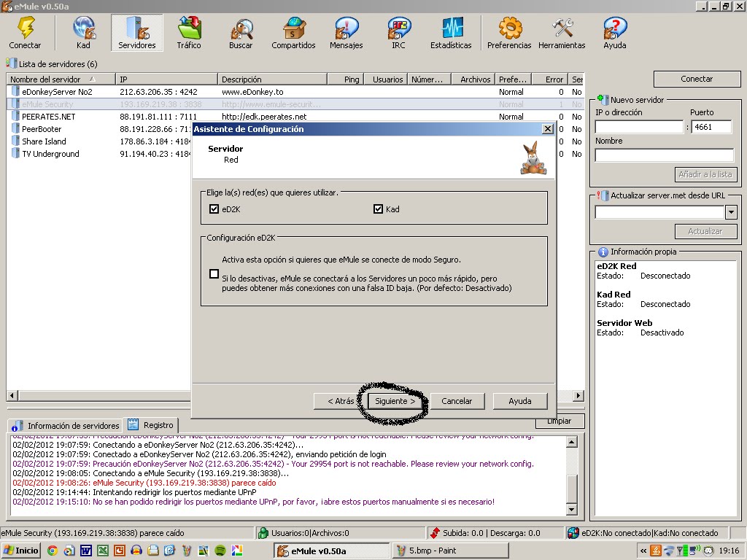Click the PEERATES.NET server icon
Viewport: 747px width, 560px height.
[15, 116]
